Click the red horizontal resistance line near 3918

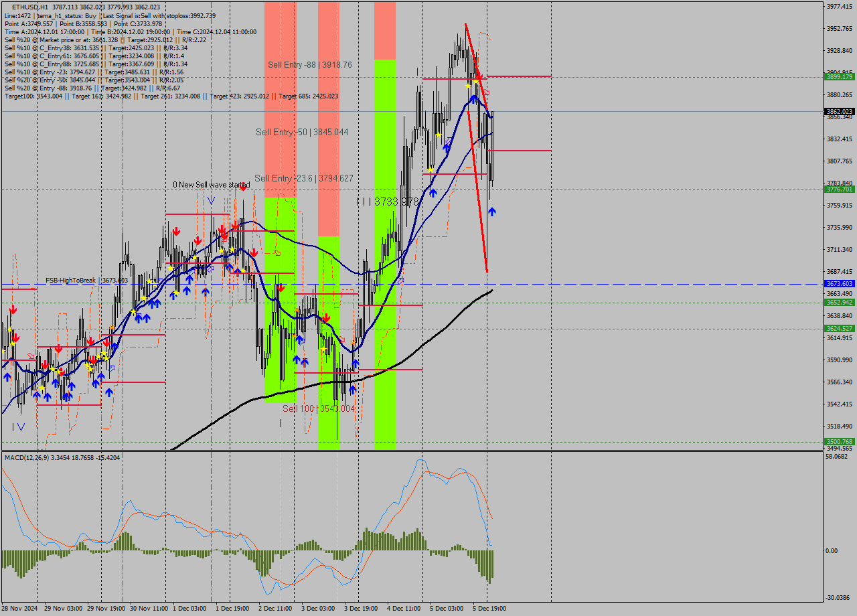pyautogui.click(x=455, y=80)
